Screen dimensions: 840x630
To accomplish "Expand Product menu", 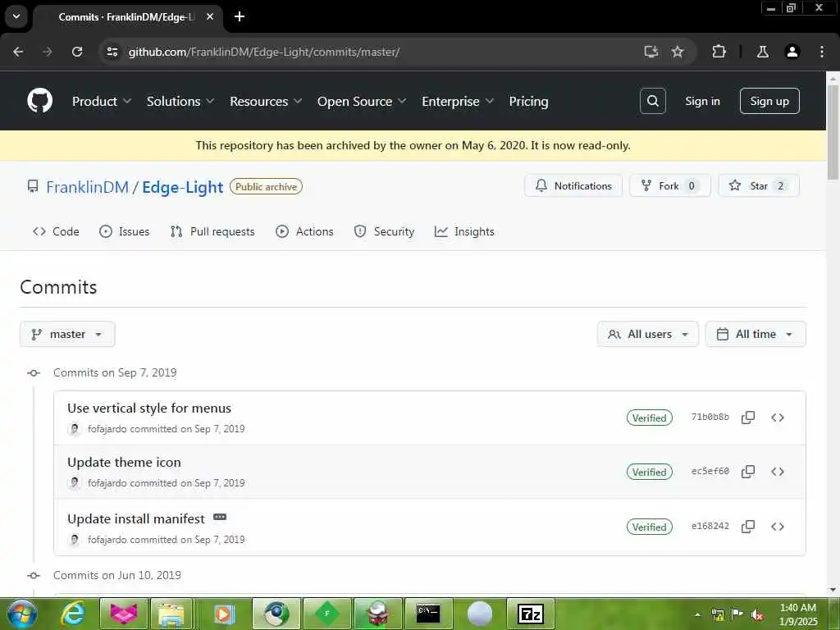I will 102,101.
